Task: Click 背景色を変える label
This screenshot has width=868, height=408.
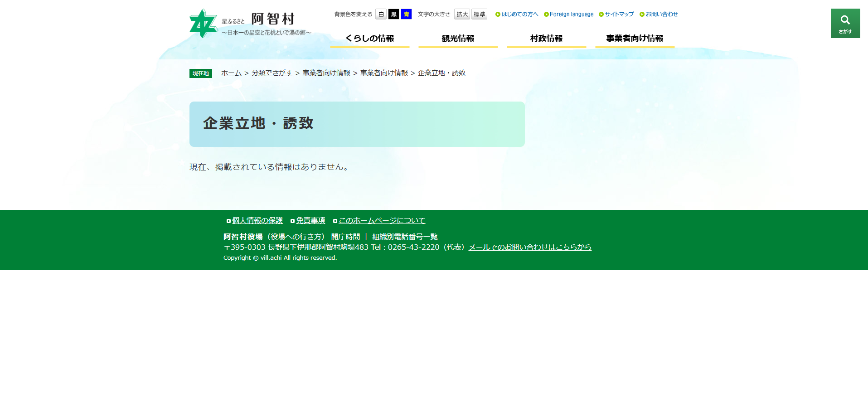Action: click(x=354, y=14)
